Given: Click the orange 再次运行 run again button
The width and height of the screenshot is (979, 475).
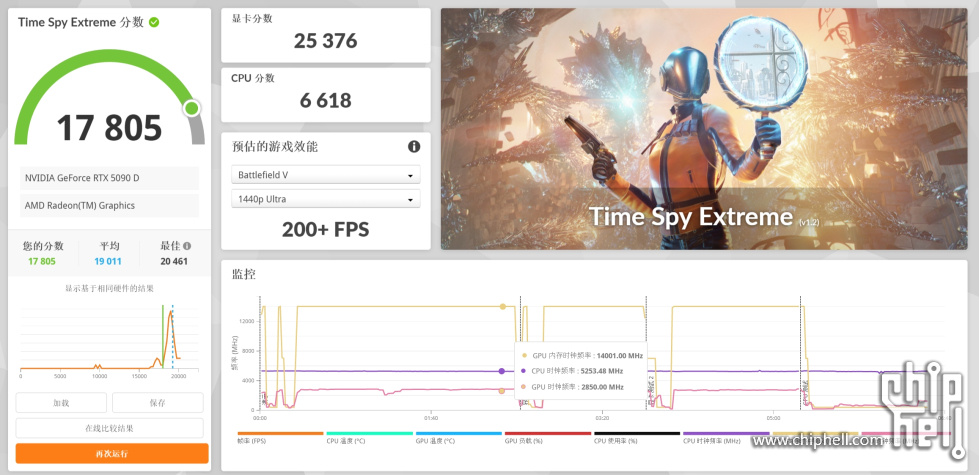Looking at the screenshot, I should [112, 453].
